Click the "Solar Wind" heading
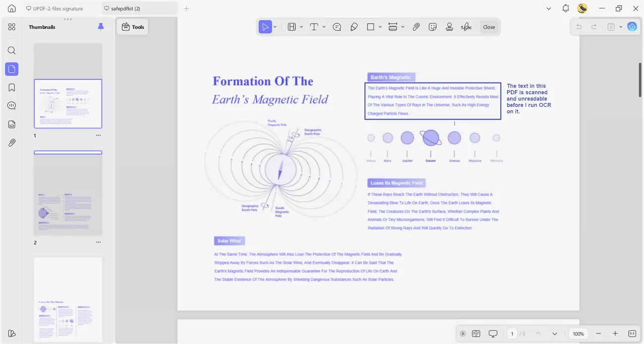 click(229, 241)
